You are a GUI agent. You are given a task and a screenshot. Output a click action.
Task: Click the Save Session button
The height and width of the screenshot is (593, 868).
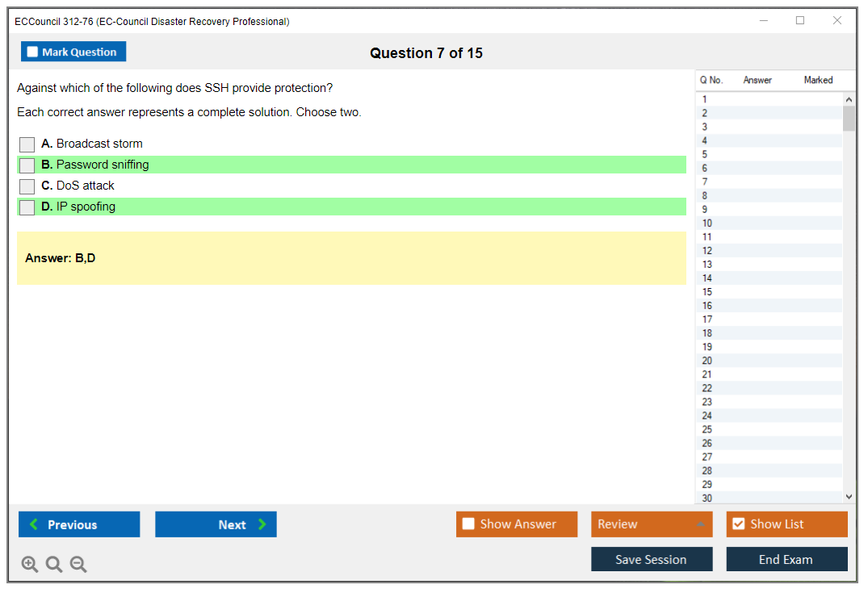tap(652, 560)
